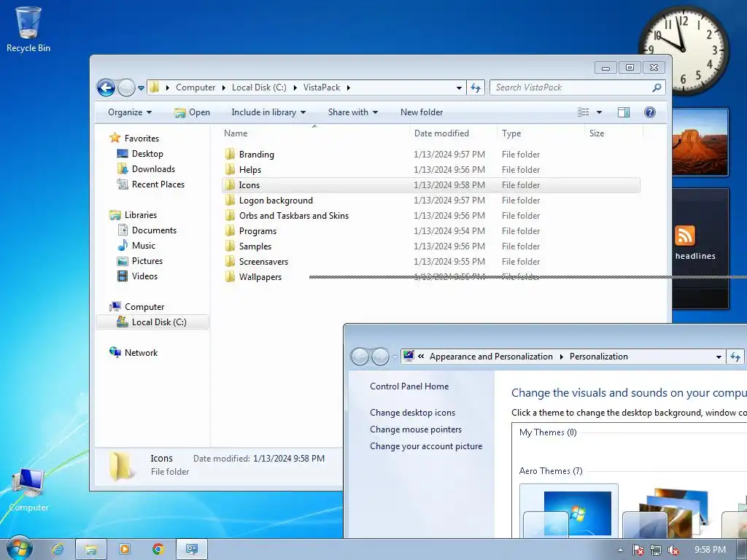This screenshot has height=560, width=747.
Task: Click the search magnifier in Explorer
Action: pos(657,87)
